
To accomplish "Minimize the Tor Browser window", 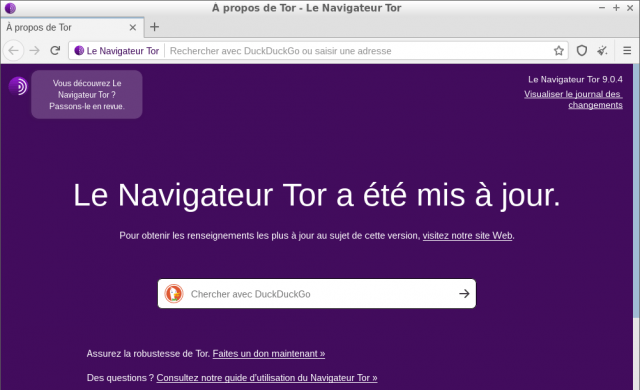I will [x=602, y=8].
